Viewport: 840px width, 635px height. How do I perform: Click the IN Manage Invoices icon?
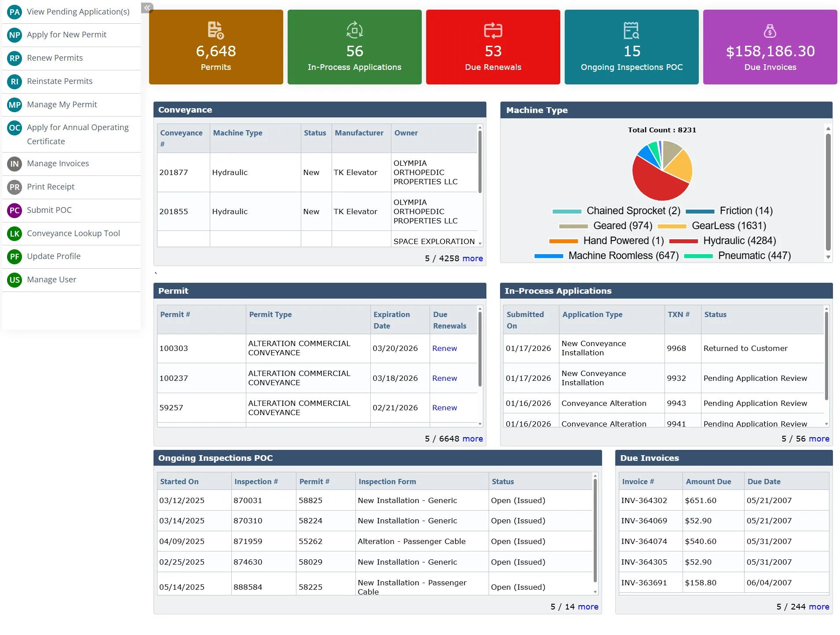[15, 164]
